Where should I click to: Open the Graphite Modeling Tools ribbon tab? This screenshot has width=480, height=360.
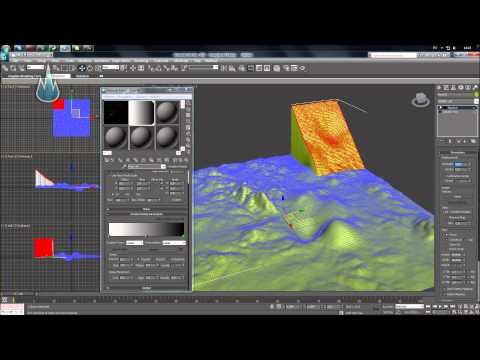point(23,76)
